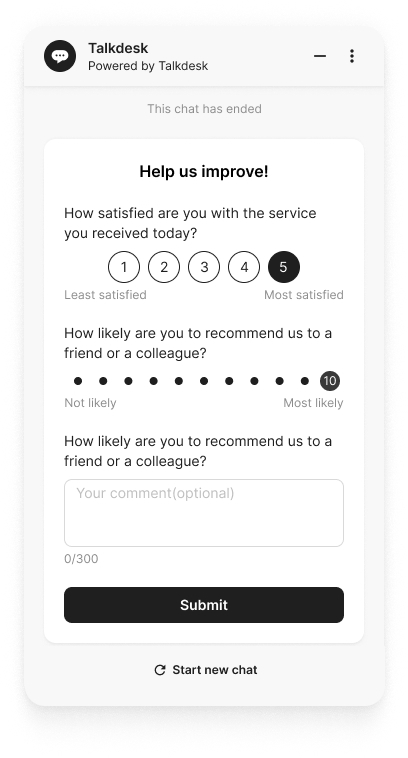
Task: Select the selected 10 recommendation score
Action: point(330,381)
